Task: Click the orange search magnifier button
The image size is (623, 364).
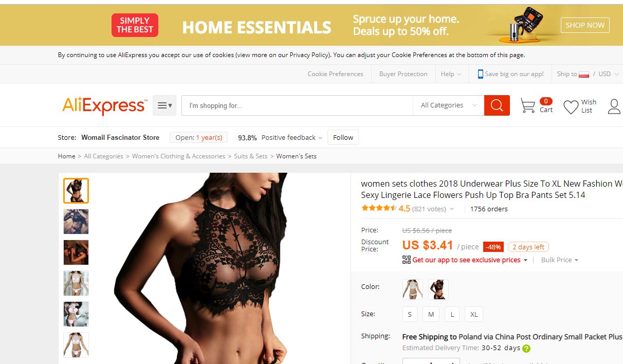Action: pyautogui.click(x=497, y=105)
